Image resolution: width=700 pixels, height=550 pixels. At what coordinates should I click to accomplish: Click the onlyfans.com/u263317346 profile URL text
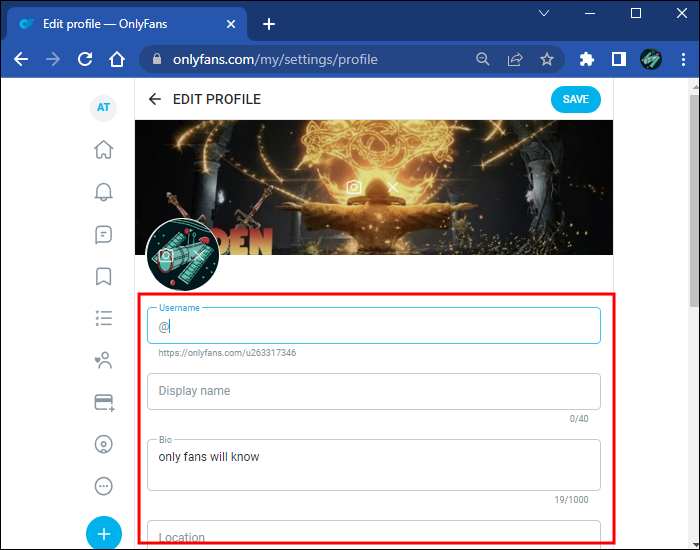tap(227, 353)
